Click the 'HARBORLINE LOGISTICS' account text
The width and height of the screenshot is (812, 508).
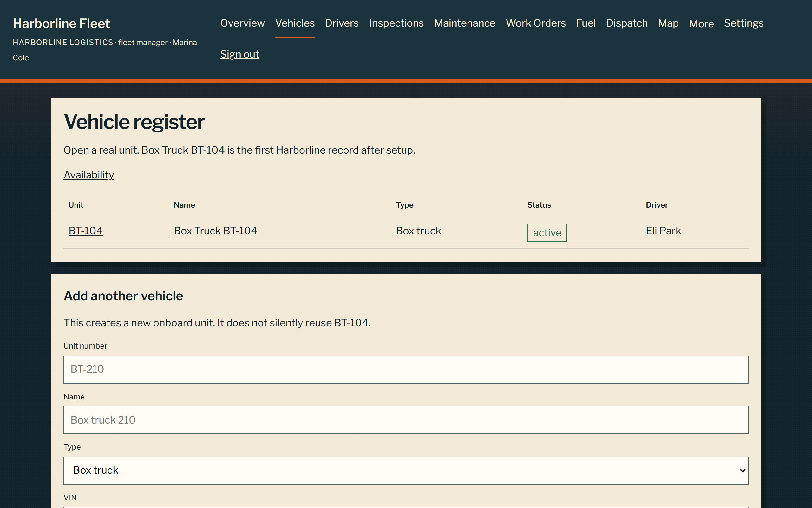coord(63,42)
